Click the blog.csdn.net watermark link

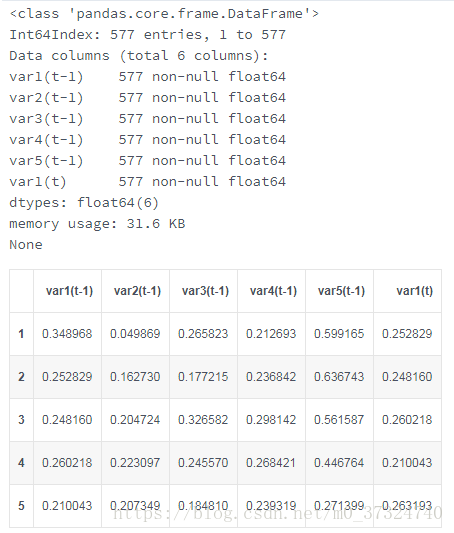click(x=278, y=513)
